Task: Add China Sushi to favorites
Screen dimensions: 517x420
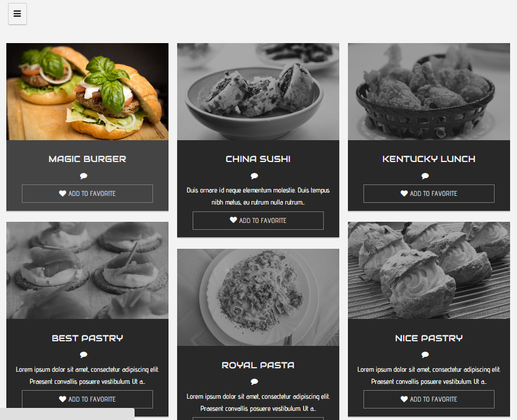Action: (x=258, y=221)
